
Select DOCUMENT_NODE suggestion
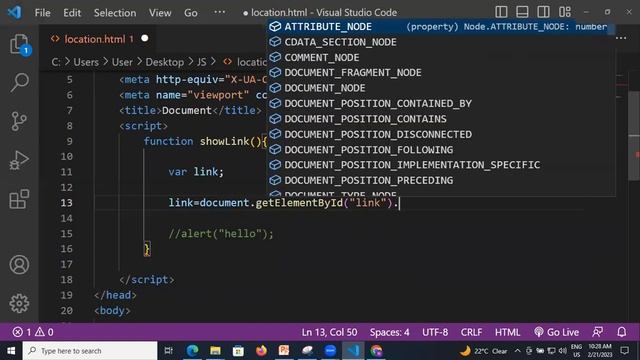[x=441, y=88]
